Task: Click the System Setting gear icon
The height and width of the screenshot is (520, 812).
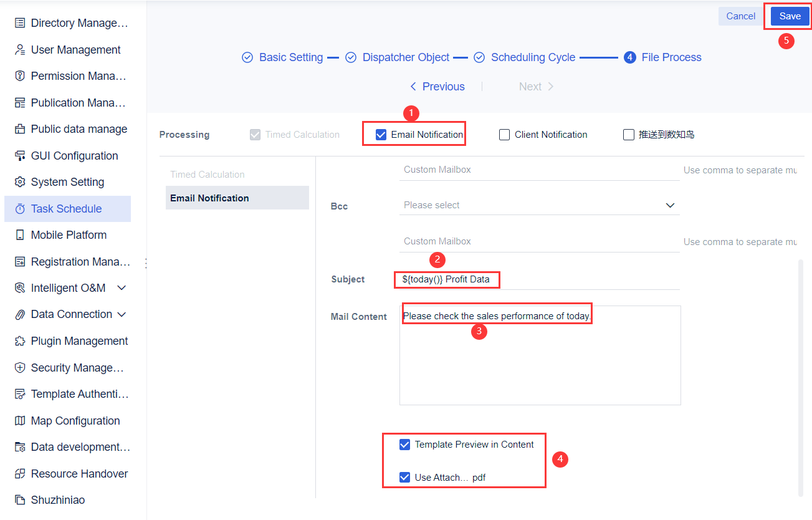Action: tap(19, 181)
